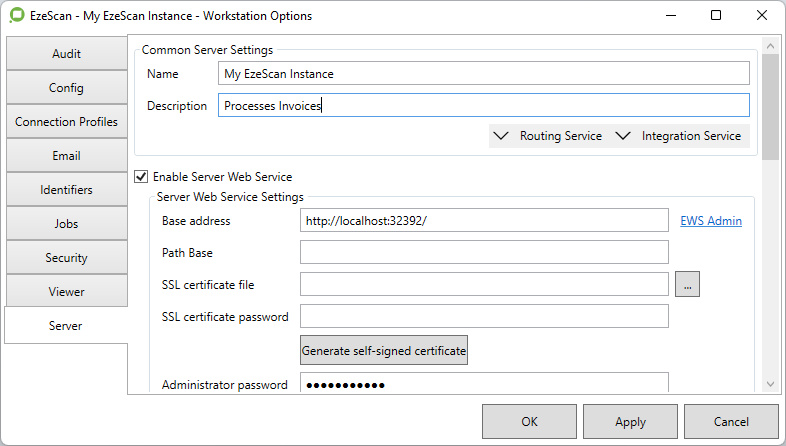786x446 pixels.
Task: Open the Audit tab
Action: click(66, 54)
